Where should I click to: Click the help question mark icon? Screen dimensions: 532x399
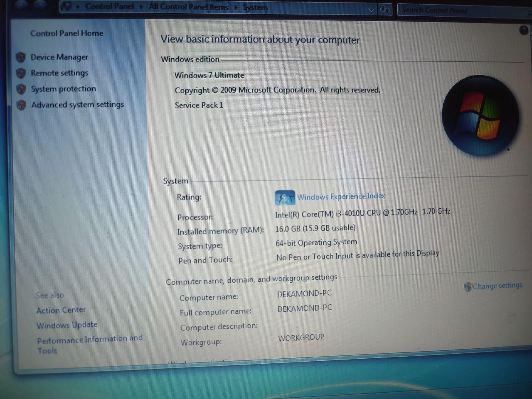524,30
